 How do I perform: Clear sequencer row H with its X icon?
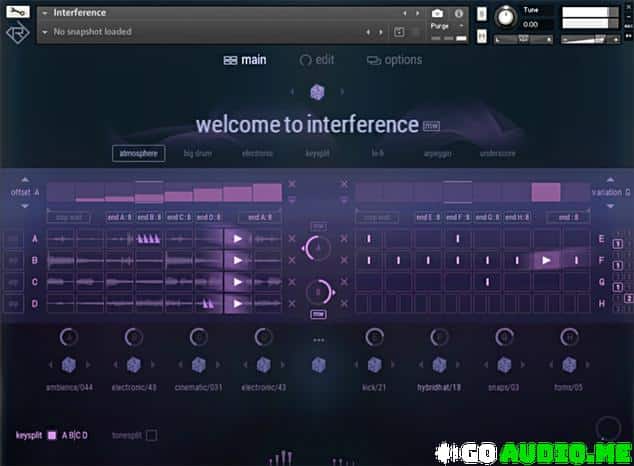pyautogui.click(x=344, y=303)
